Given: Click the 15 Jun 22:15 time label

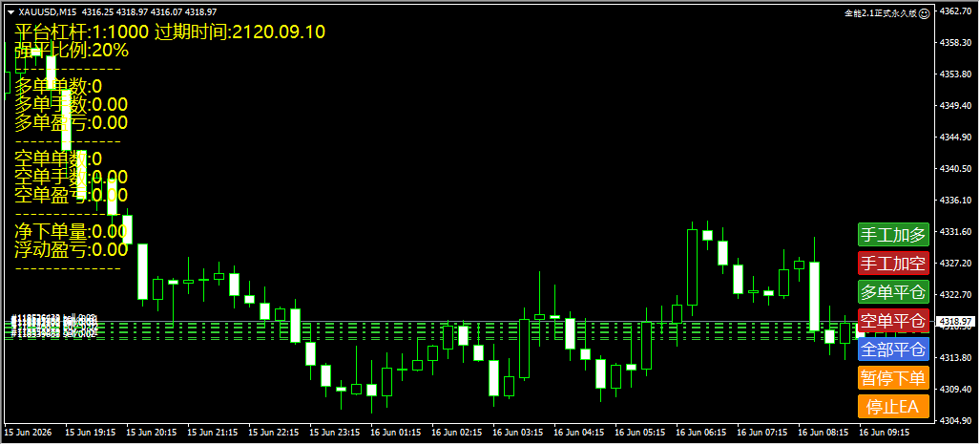Looking at the screenshot, I should (x=274, y=433).
